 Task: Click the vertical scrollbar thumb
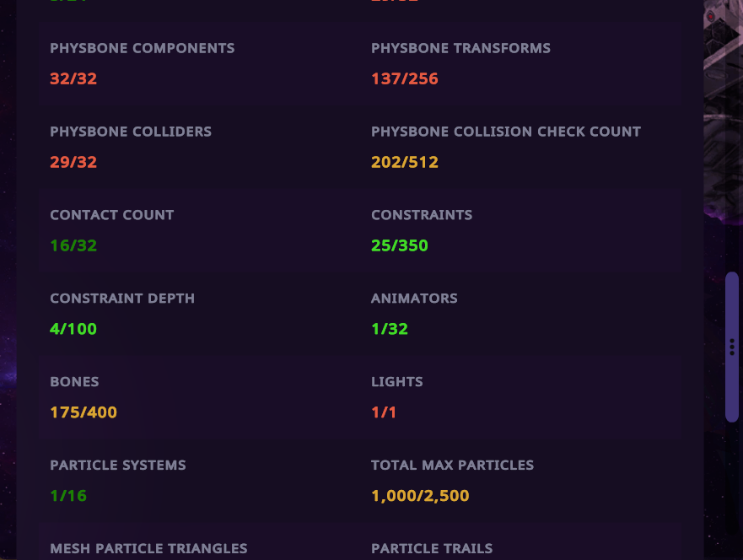tap(732, 347)
